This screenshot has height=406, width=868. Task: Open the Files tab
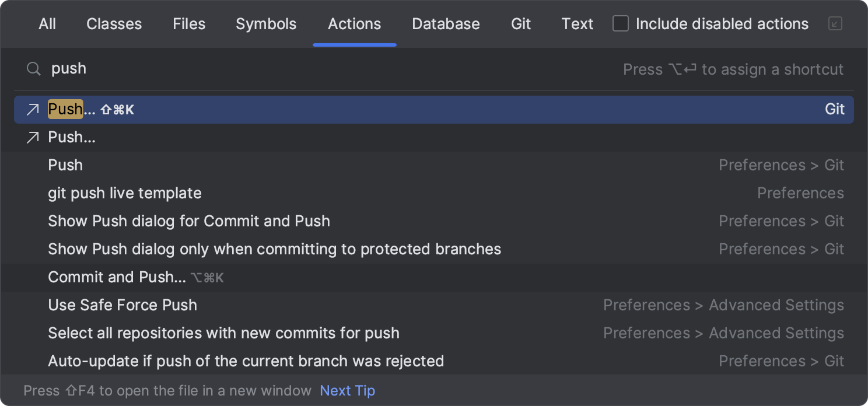click(x=188, y=24)
